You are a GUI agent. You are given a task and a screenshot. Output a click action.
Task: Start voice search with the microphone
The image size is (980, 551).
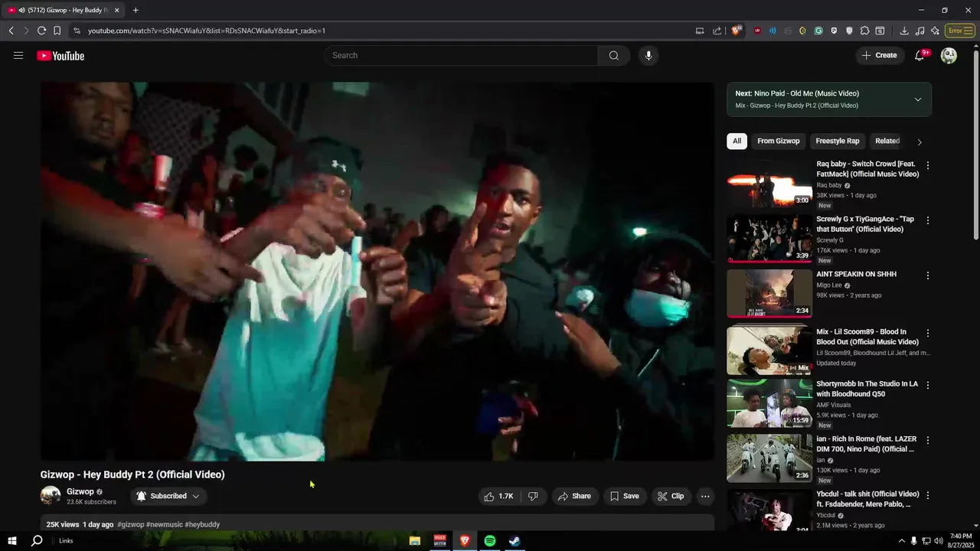click(648, 55)
